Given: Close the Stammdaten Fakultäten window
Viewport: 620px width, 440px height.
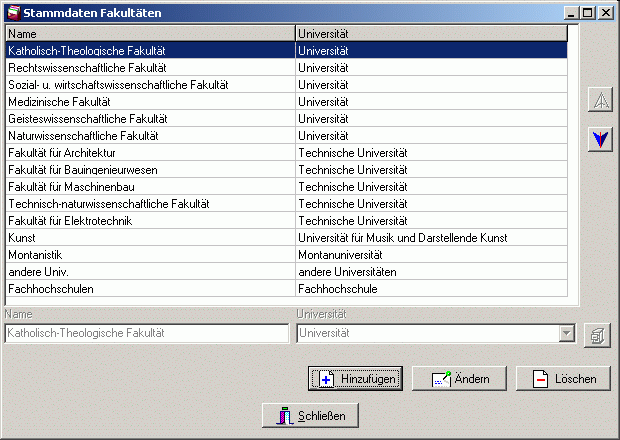Looking at the screenshot, I should [x=606, y=13].
